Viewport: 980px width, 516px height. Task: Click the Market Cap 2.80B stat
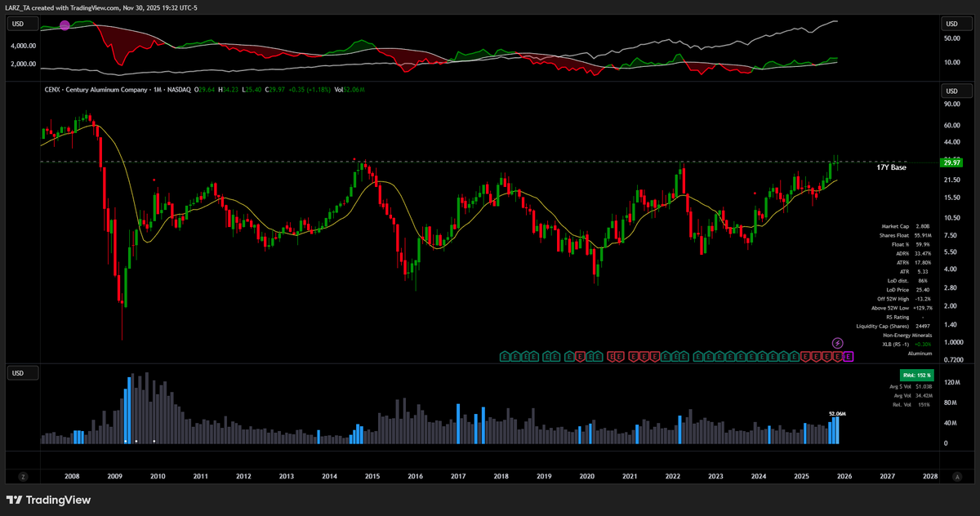(x=906, y=226)
